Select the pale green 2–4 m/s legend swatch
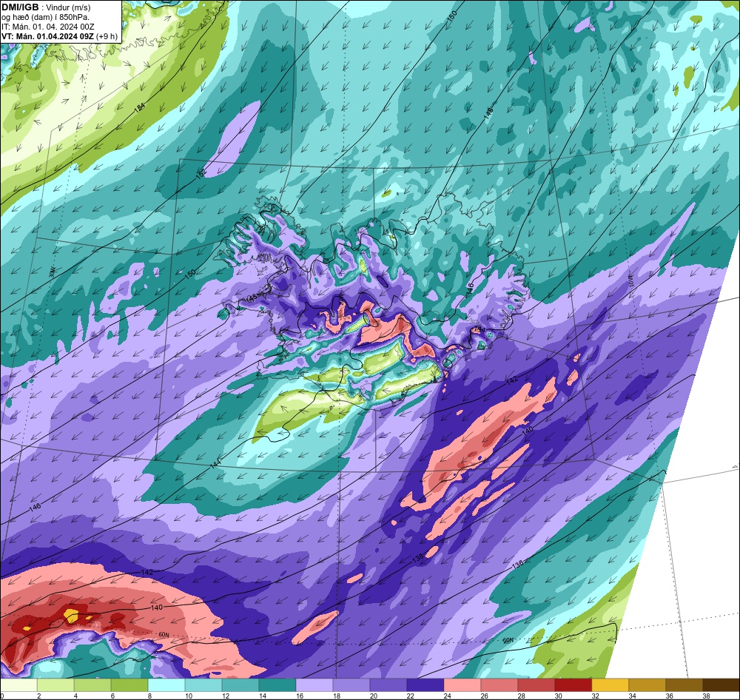Image resolution: width=740 pixels, height=700 pixels. 55,685
